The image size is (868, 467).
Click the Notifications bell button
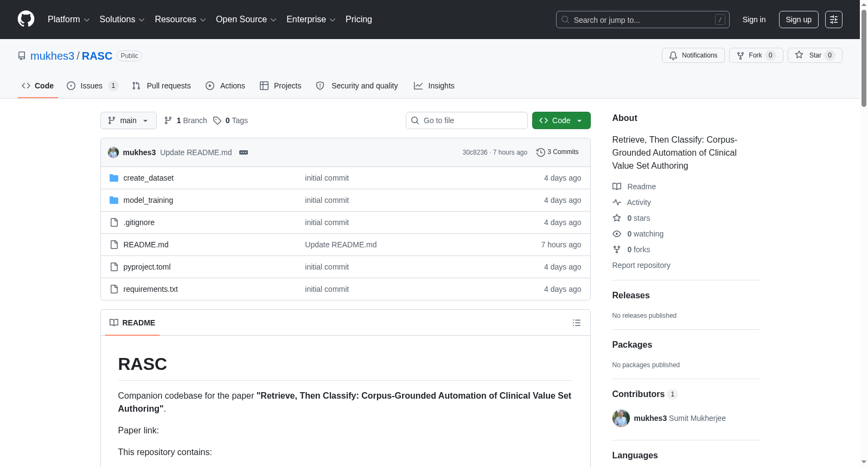pyautogui.click(x=693, y=55)
